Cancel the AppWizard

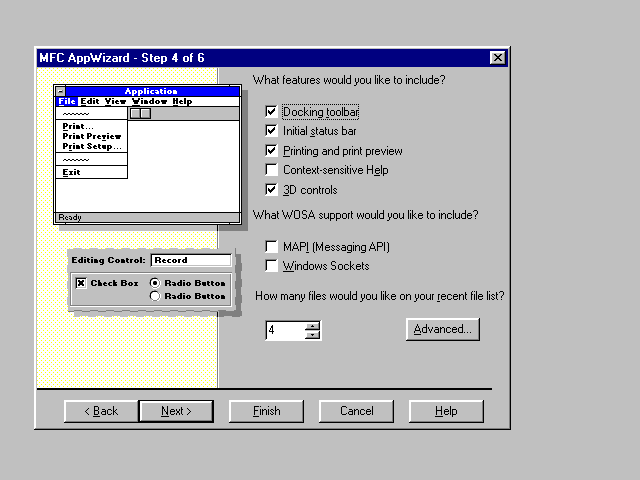pyautogui.click(x=357, y=411)
